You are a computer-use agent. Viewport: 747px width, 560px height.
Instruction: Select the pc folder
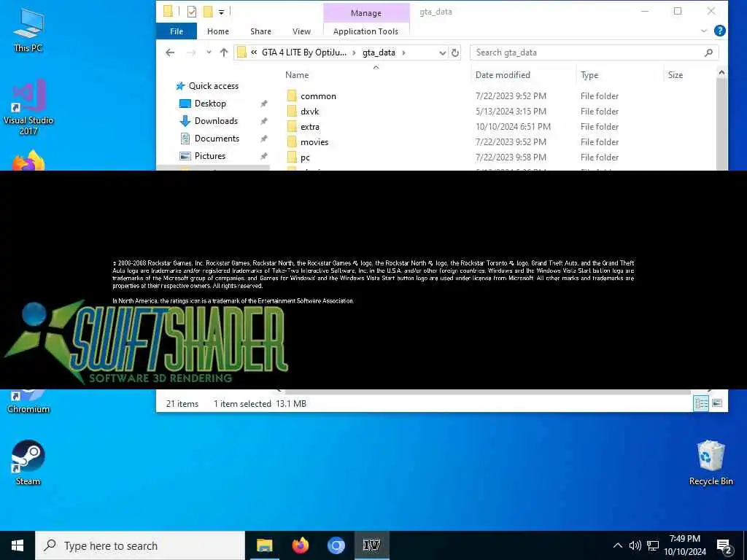coord(305,157)
